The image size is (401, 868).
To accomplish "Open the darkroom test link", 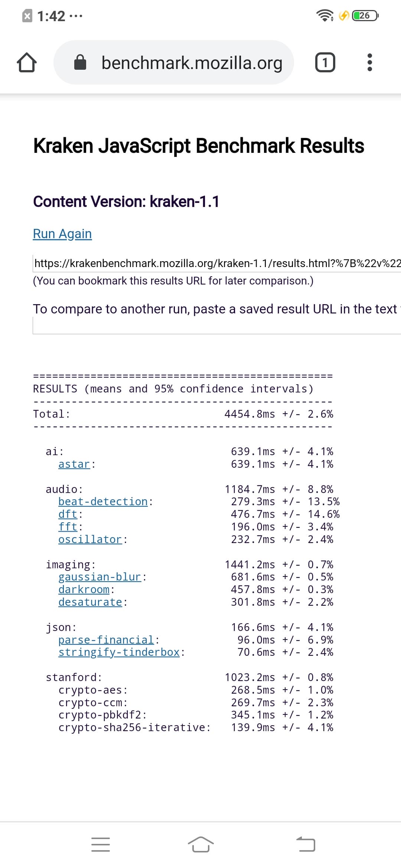I will 84,589.
